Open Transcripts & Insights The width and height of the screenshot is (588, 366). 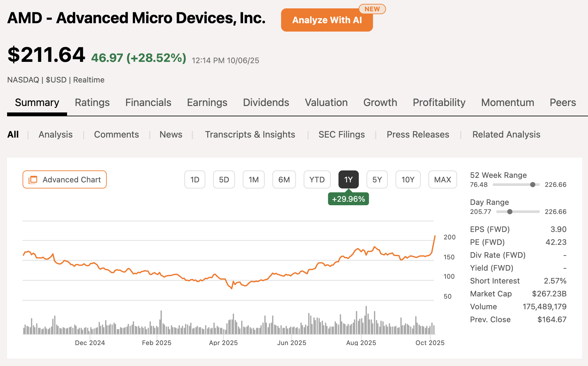pyautogui.click(x=250, y=134)
